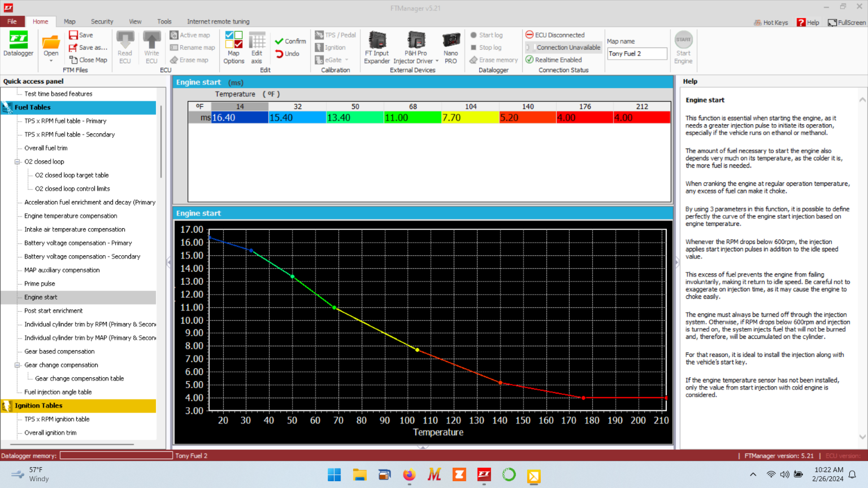Click Read ECU button
Viewport: 868px width, 488px height.
[125, 48]
